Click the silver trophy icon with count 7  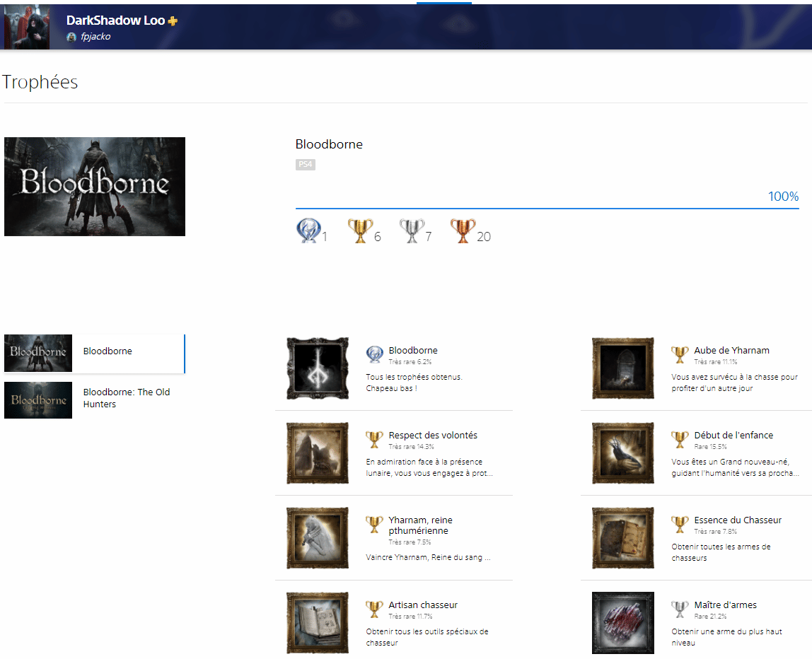tap(412, 231)
